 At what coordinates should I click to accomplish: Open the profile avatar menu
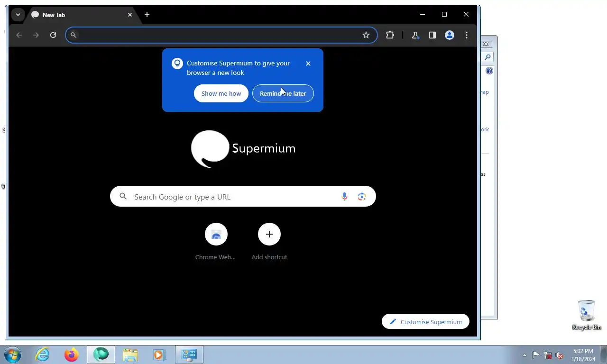click(450, 35)
